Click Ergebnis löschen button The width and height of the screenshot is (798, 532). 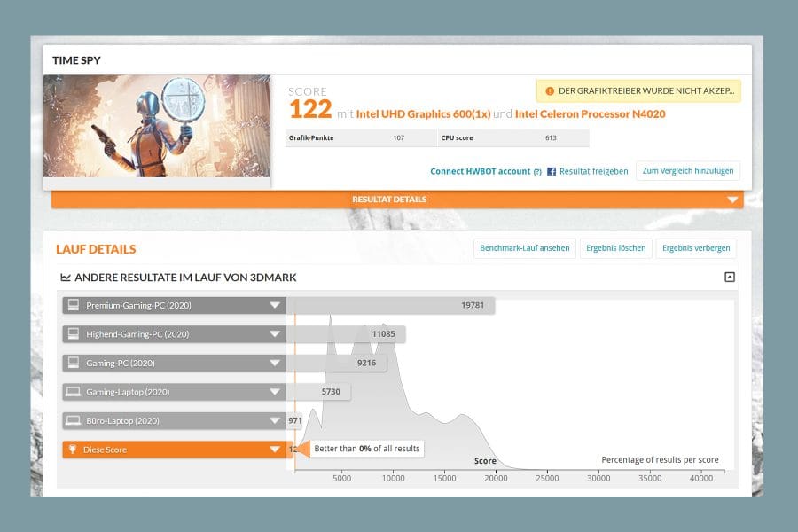pos(616,248)
